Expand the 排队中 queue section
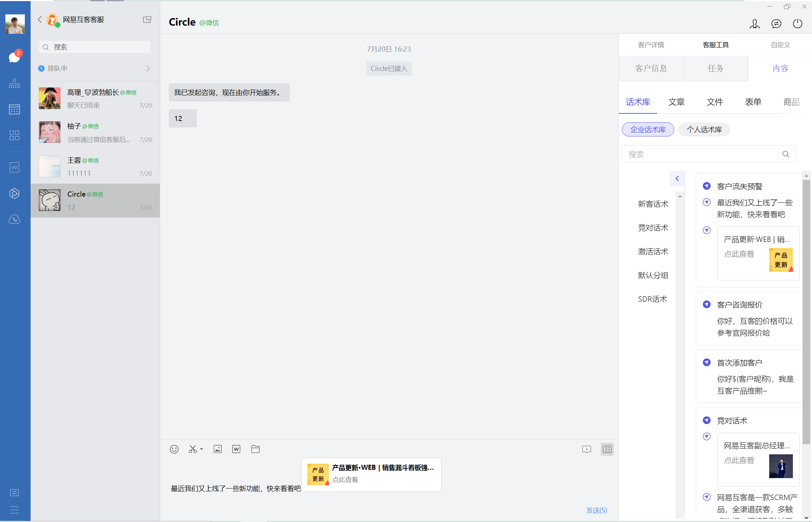This screenshot has height=522, width=812. point(95,68)
